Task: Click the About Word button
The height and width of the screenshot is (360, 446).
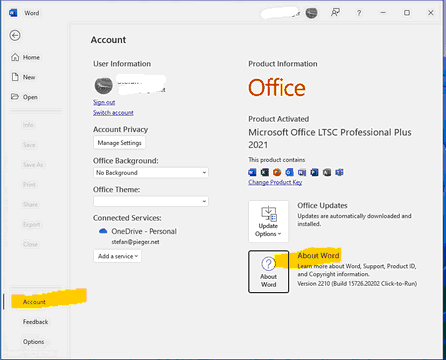Action: pyautogui.click(x=268, y=272)
